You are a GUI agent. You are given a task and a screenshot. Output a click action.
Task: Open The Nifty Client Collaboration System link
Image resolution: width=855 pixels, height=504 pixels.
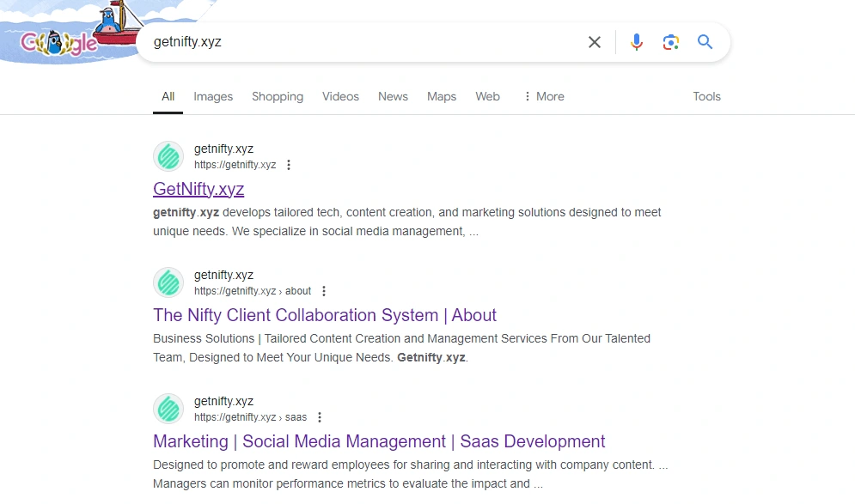click(325, 315)
